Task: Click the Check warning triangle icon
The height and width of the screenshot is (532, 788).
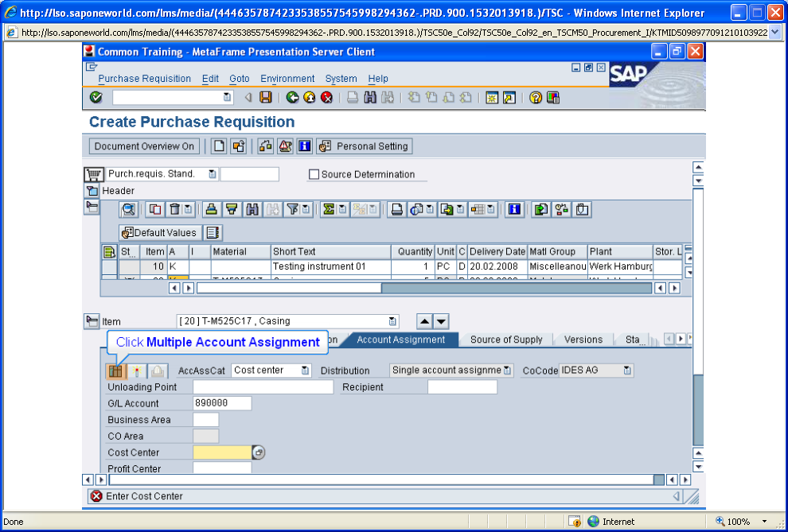Action: tap(285, 146)
